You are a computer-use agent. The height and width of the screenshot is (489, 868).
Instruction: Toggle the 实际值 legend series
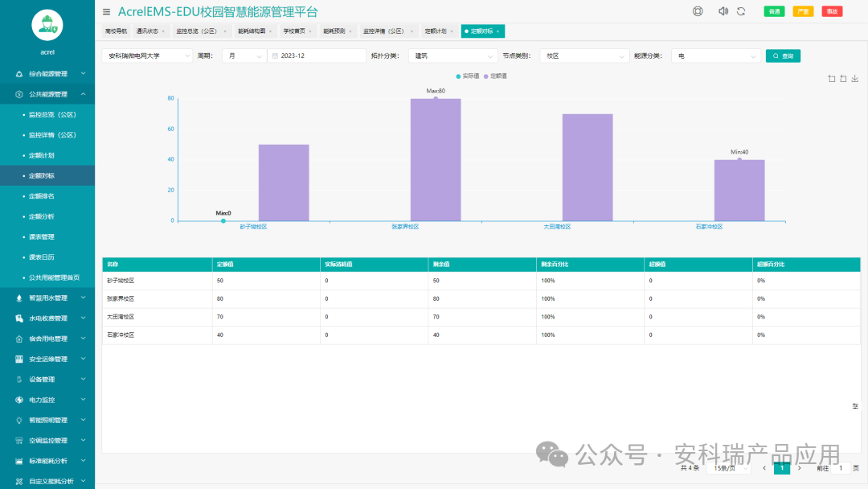[x=468, y=76]
